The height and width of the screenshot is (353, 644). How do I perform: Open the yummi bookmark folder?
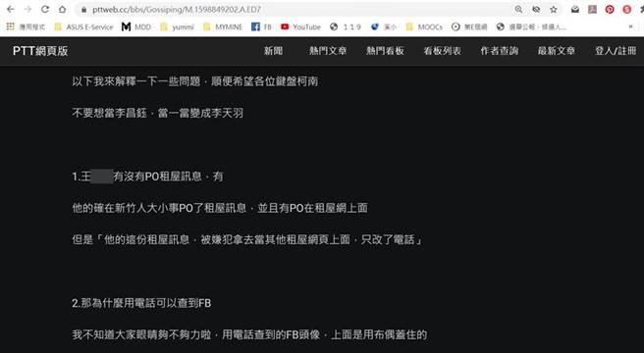[177, 27]
